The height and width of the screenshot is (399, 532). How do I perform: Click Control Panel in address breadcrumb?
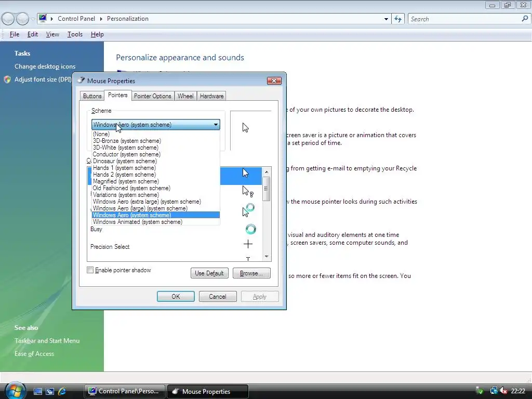[76, 19]
